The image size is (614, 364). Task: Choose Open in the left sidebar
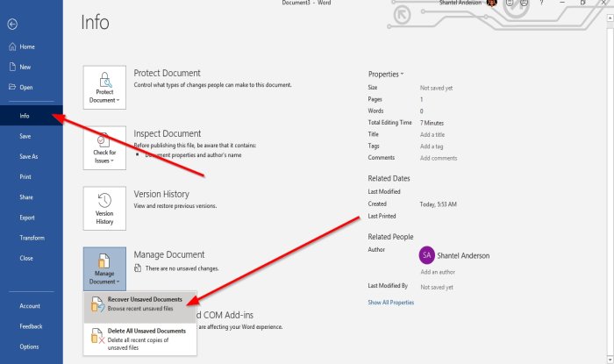(32, 88)
